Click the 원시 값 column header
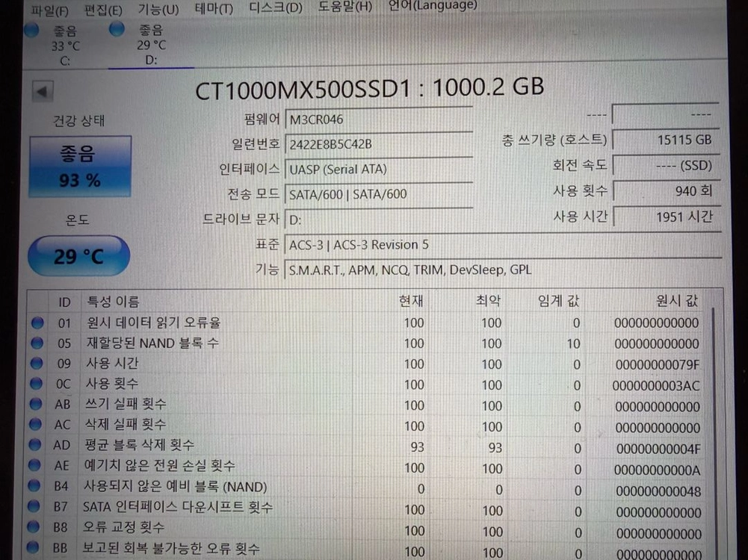This screenshot has width=748, height=560. tap(676, 301)
